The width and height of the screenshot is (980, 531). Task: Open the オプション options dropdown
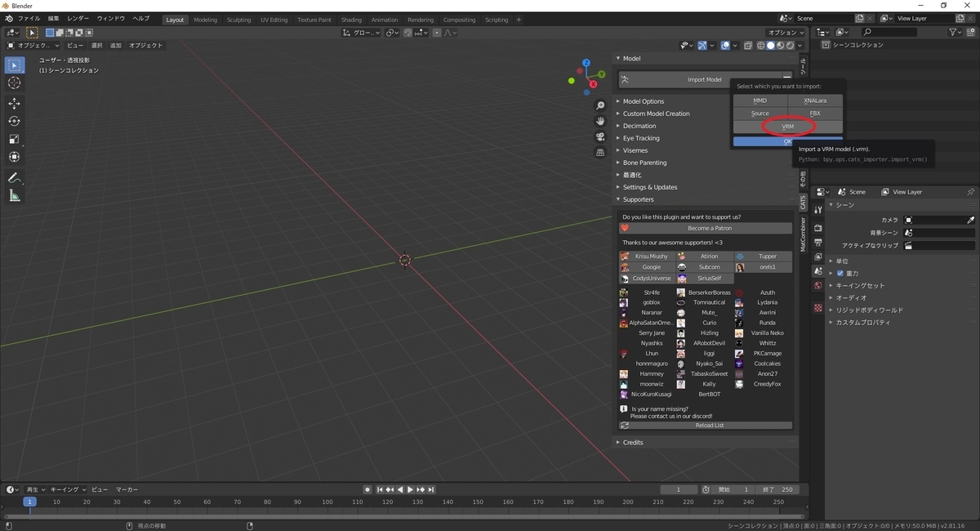click(786, 33)
